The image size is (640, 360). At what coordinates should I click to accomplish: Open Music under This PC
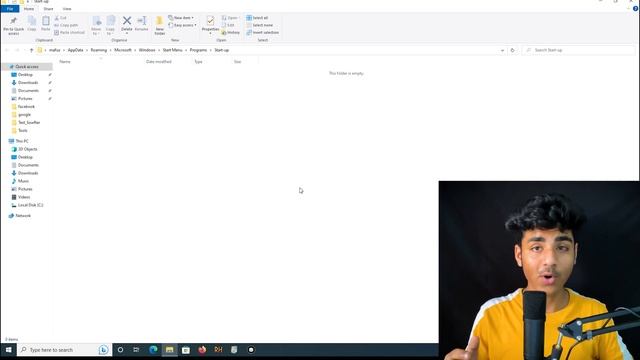(23, 181)
